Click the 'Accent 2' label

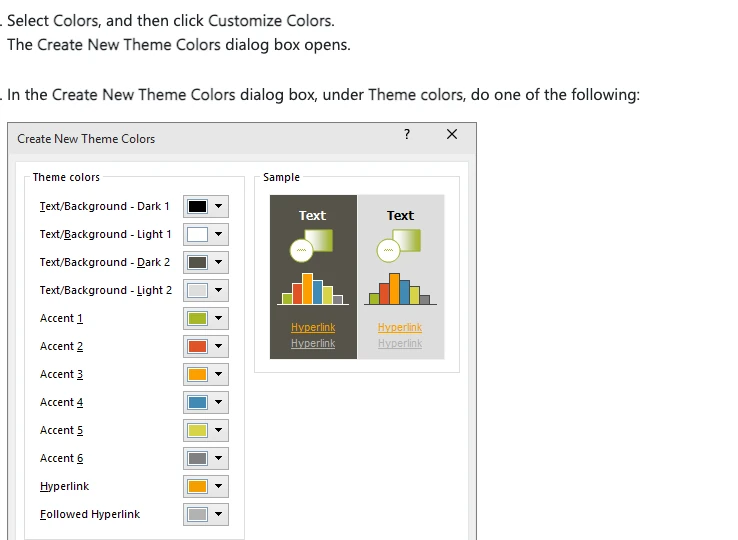(x=61, y=346)
